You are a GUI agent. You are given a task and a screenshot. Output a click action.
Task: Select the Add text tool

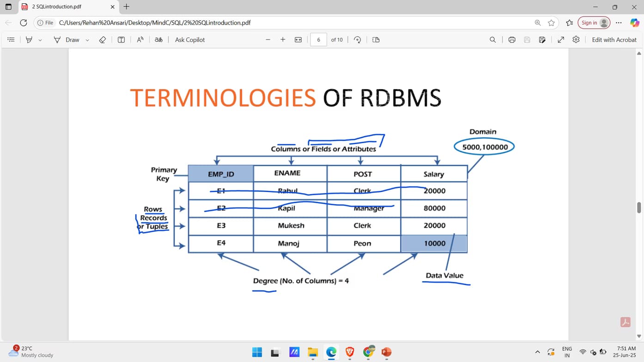point(121,39)
